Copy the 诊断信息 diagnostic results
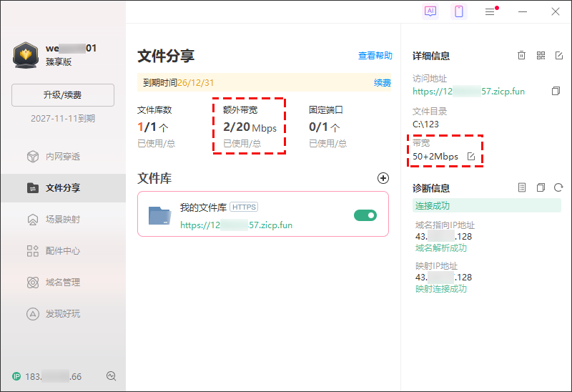 [541, 188]
